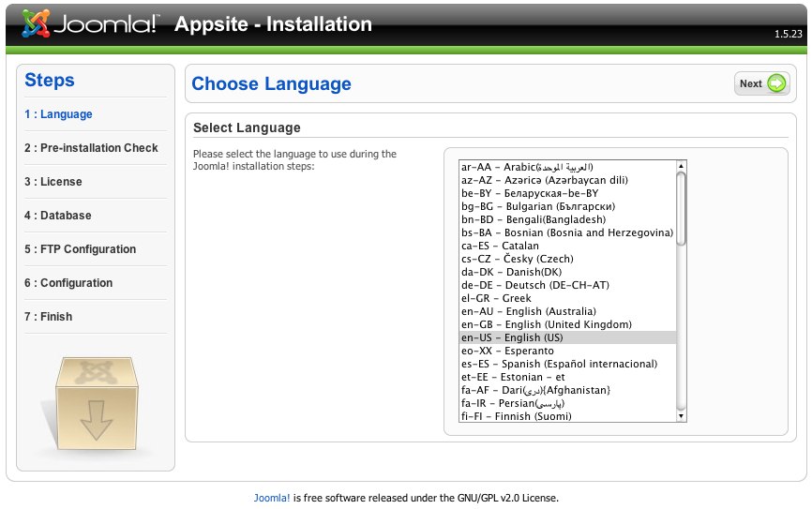Click the Joomla! logo icon
812x509 pixels.
36,23
